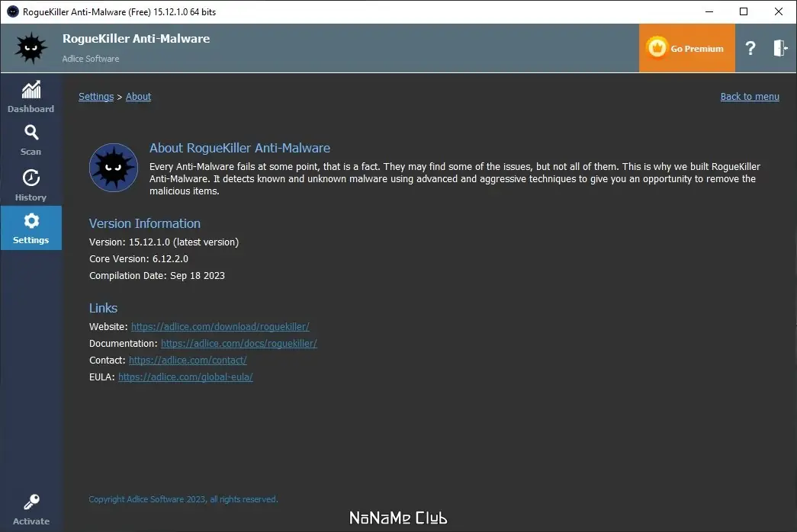Viewport: 797px width, 532px height.
Task: Click the Adlice Software header subtitle
Action: (91, 59)
